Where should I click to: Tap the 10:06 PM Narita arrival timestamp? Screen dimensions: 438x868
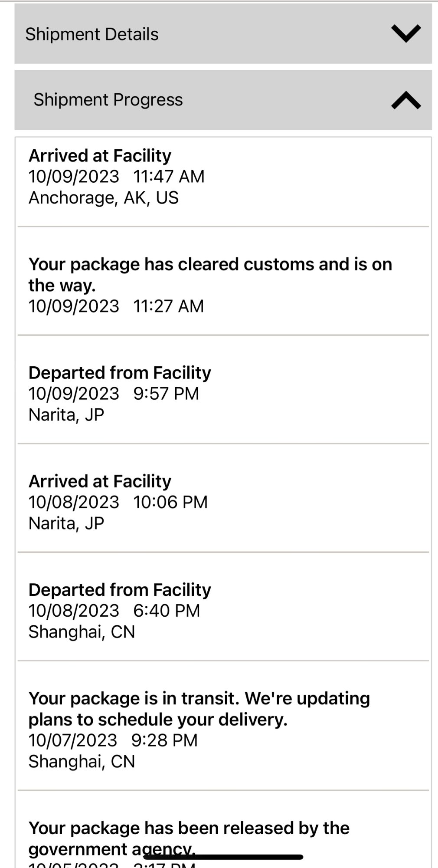point(170,502)
